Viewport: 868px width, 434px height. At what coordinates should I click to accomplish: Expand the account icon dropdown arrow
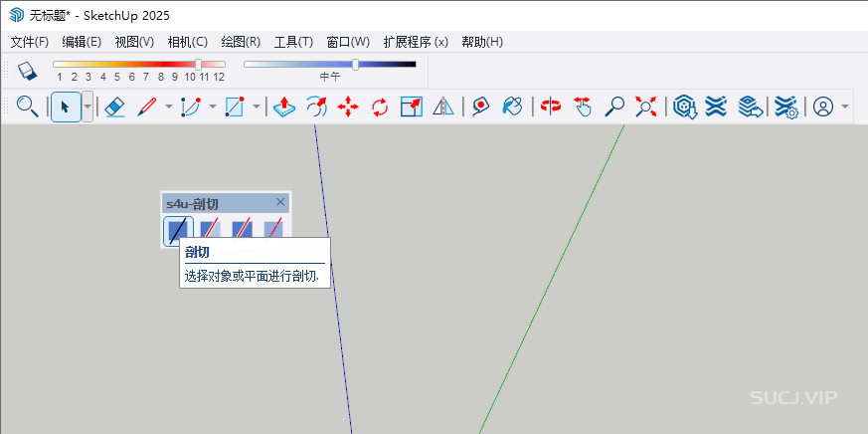(x=845, y=106)
